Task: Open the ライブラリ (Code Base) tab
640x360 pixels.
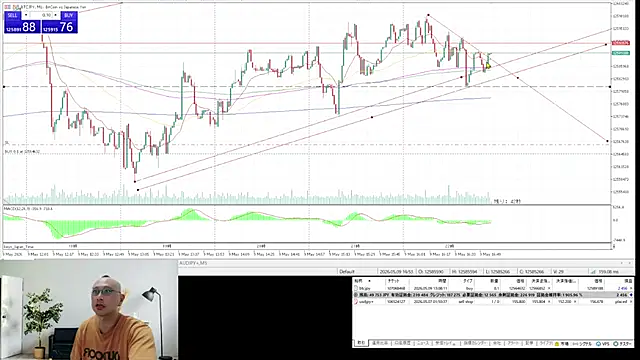Action: [x=545, y=343]
